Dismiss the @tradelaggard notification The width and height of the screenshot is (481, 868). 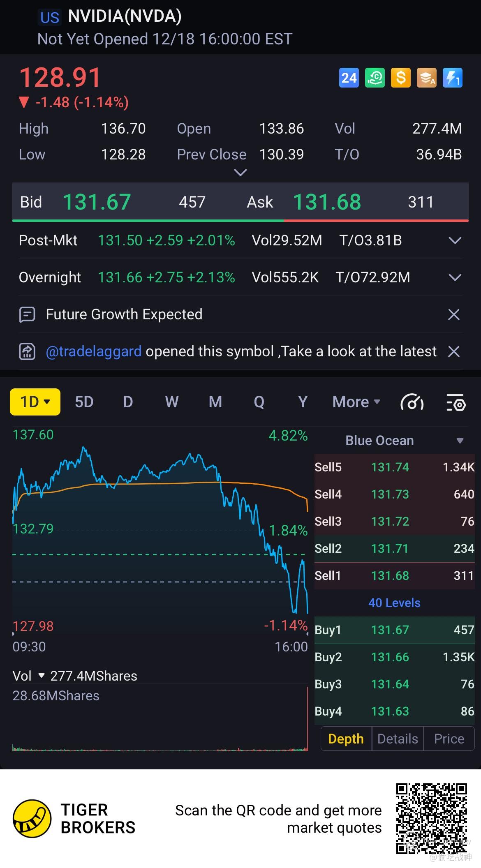pos(454,352)
